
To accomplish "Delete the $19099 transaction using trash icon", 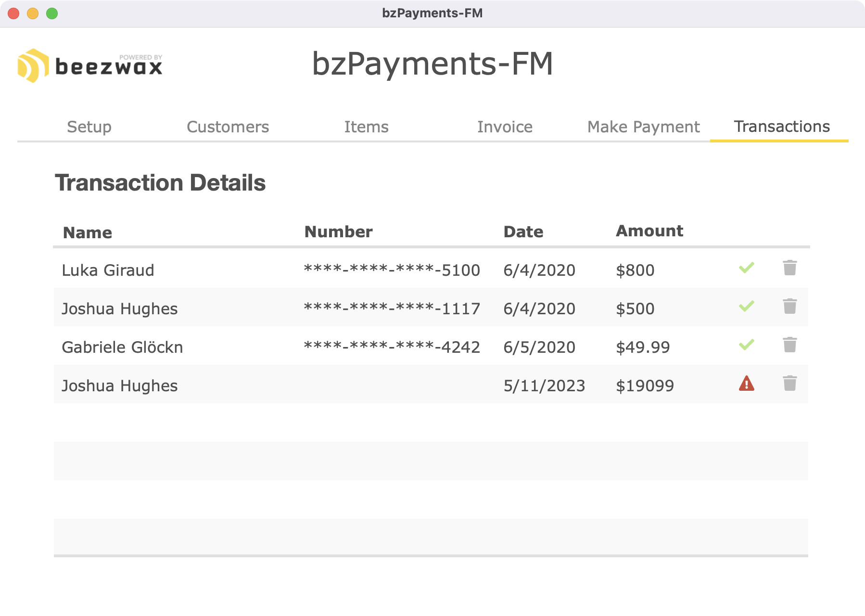I will click(x=789, y=384).
